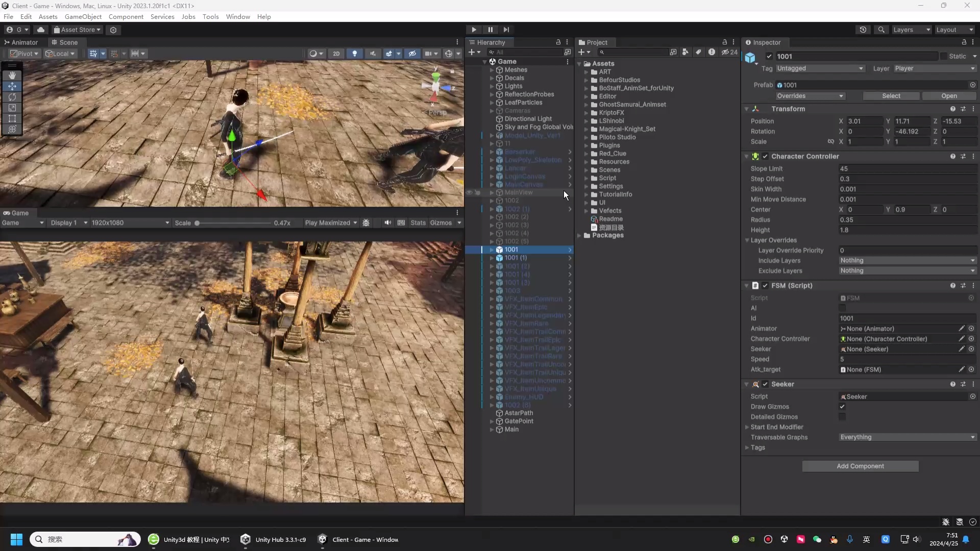Toggle Draw Gizmos in the Seeker component
This screenshot has width=980, height=551.
843,407
